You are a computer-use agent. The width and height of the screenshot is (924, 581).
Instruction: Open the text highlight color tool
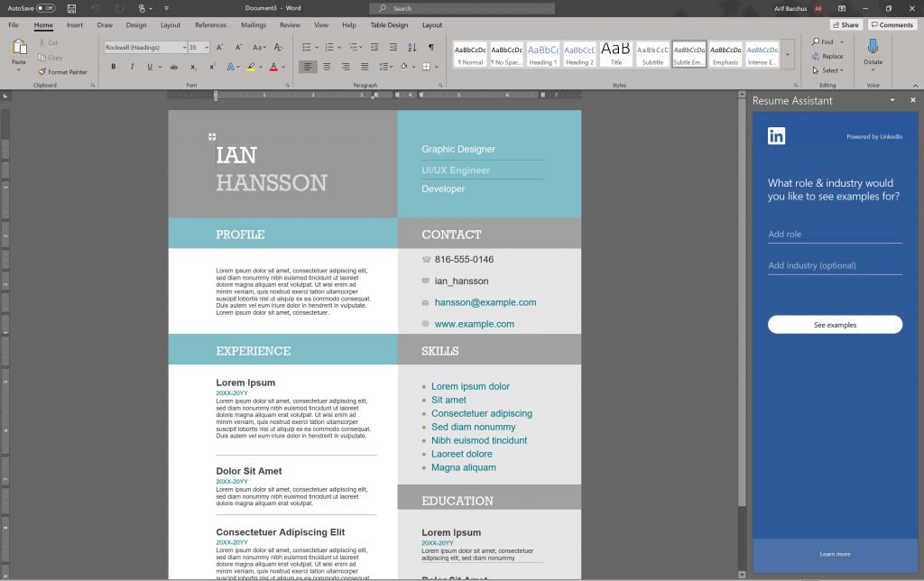[x=249, y=67]
